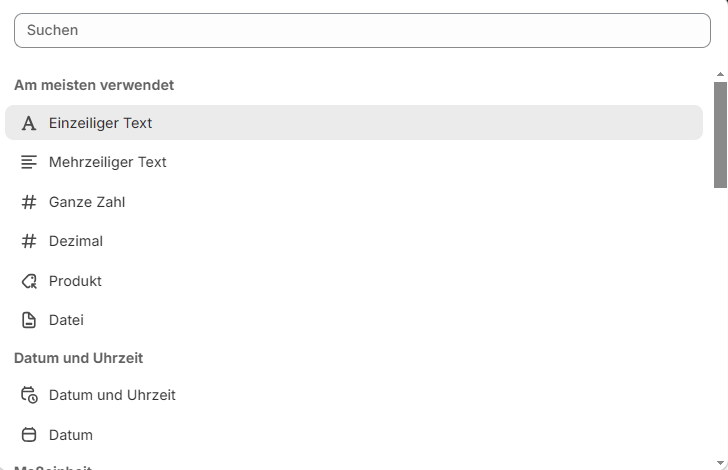Click the scrollbar track below the thumb
The image size is (728, 470).
point(720,320)
